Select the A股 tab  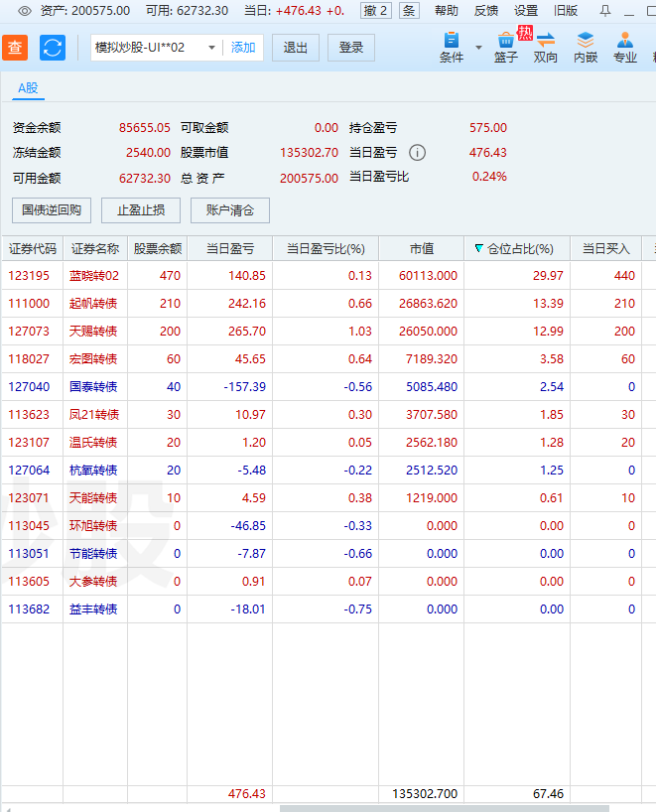point(28,88)
